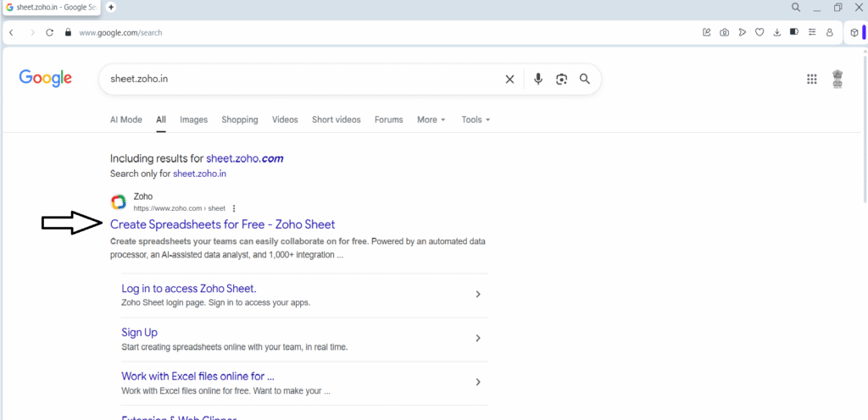Open the three-dot menu beside zoho.com result
The height and width of the screenshot is (420, 868).
click(x=234, y=208)
